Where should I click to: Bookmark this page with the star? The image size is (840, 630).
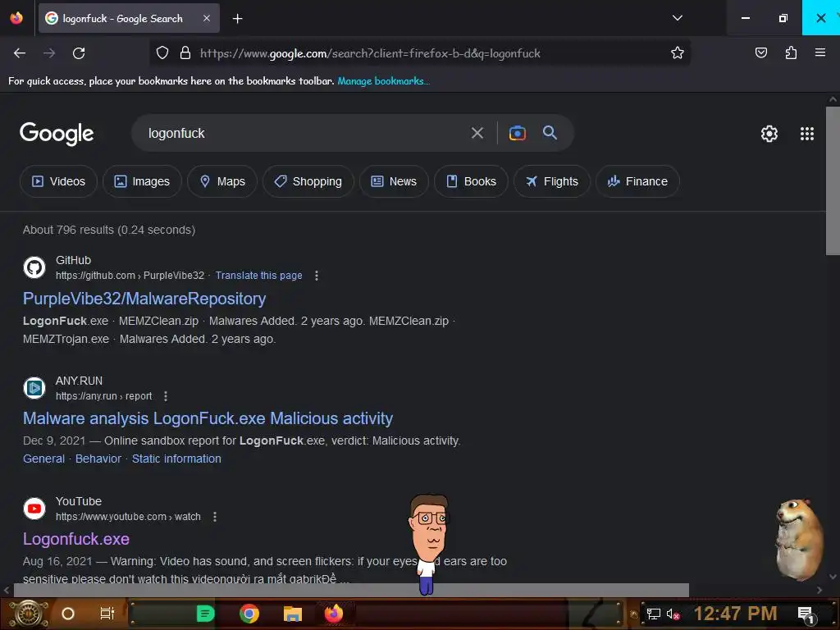tap(677, 52)
